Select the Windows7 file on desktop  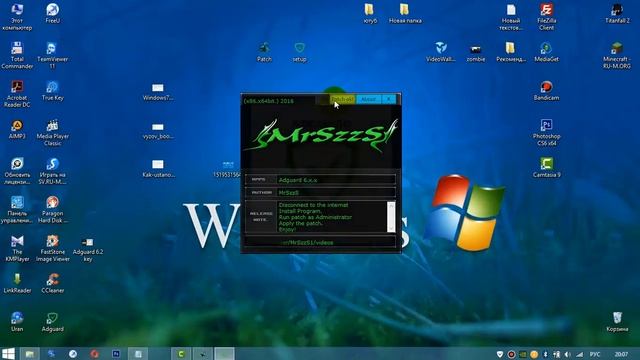(158, 92)
